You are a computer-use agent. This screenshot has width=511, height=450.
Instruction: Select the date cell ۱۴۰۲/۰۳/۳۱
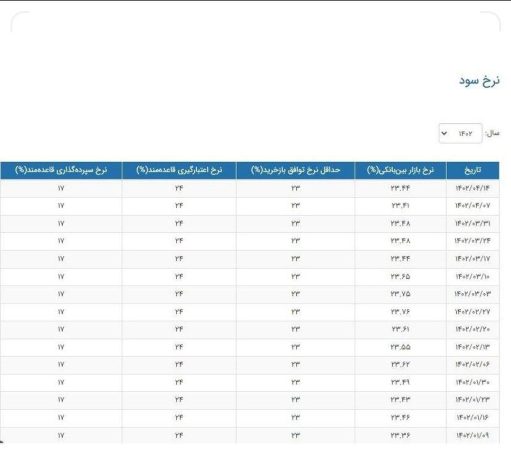(x=473, y=223)
